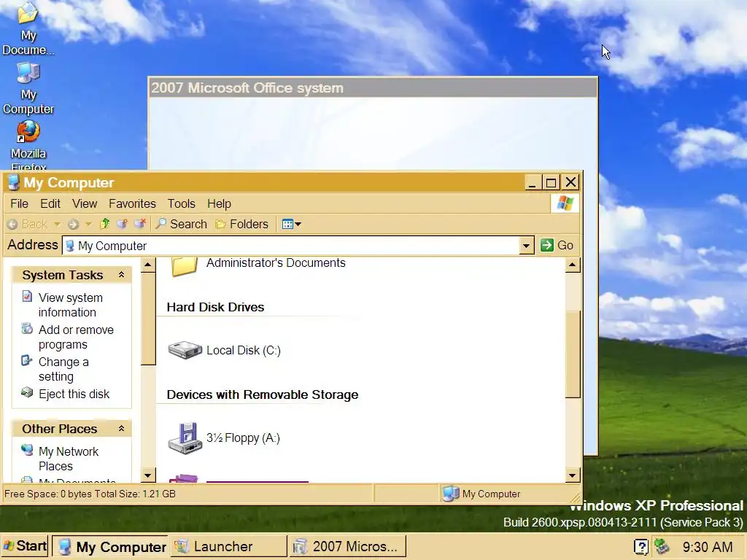Click My Computer status bar zone icon
The image size is (747, 560).
(450, 494)
